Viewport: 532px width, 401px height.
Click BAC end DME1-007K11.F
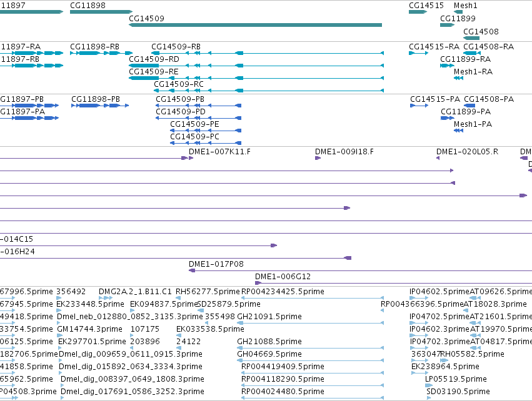191,158
